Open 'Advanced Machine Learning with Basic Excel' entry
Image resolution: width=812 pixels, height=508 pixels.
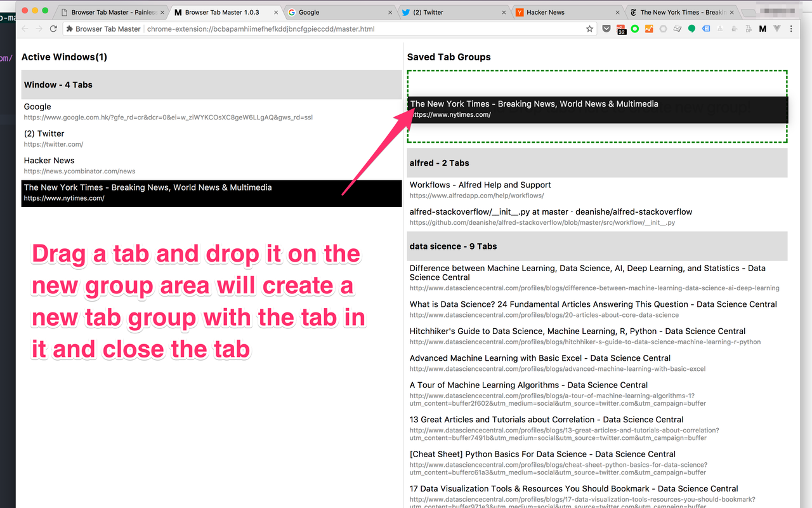[597, 363]
